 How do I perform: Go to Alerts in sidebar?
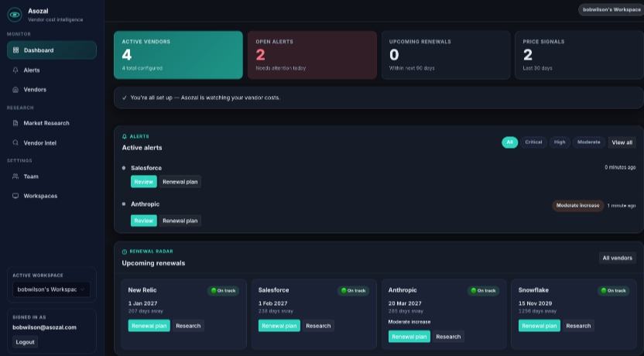[x=52, y=70]
